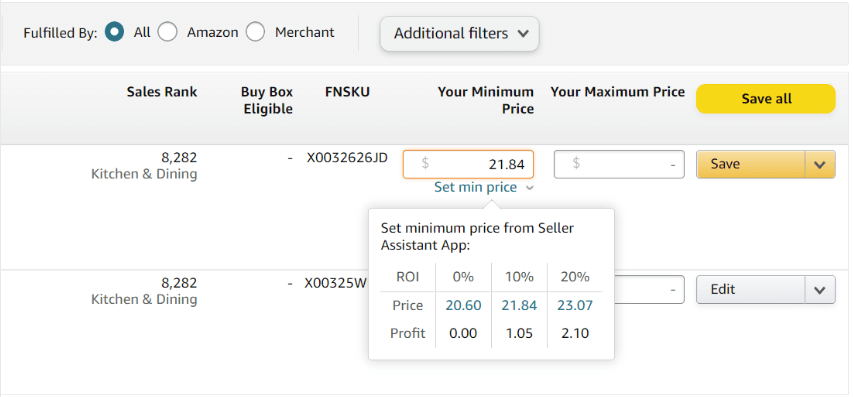Select the Merchant fulfilled-by radio button
The width and height of the screenshot is (854, 397).
coord(255,32)
